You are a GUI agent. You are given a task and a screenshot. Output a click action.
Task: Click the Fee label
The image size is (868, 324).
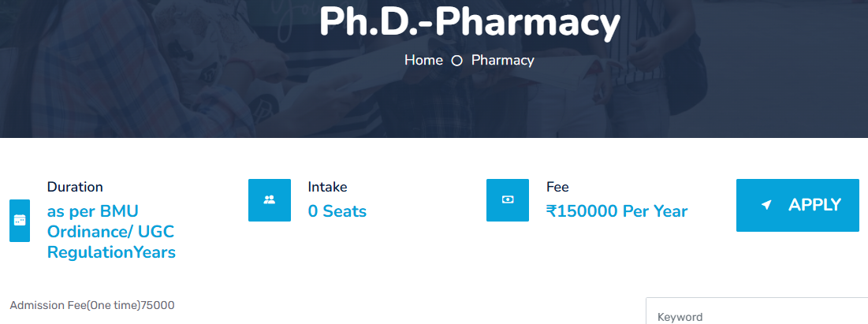[x=557, y=187]
